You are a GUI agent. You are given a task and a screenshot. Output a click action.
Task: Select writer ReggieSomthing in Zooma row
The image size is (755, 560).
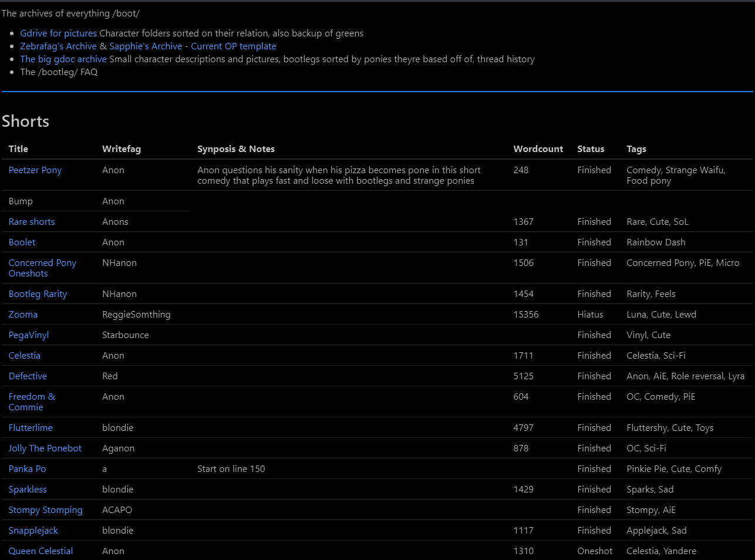tap(136, 315)
